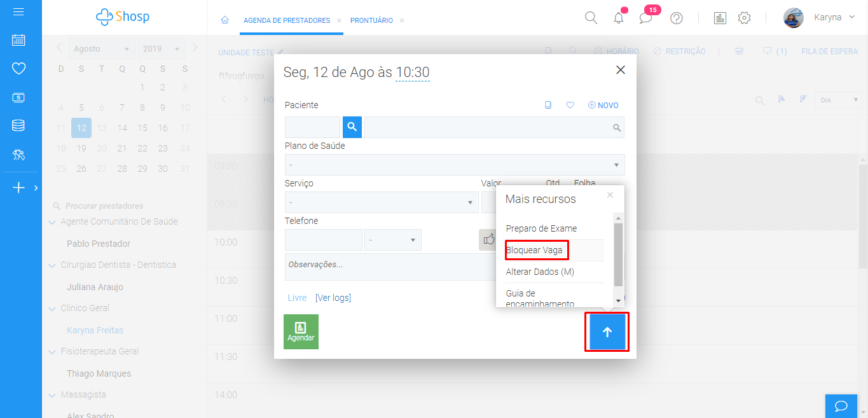Close the appointment dialog
The image size is (868, 418).
[621, 70]
